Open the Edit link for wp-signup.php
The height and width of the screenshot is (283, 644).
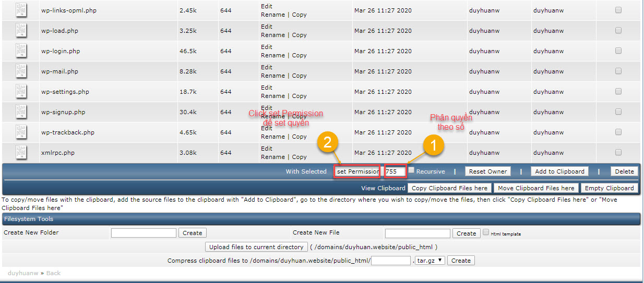pyautogui.click(x=267, y=108)
